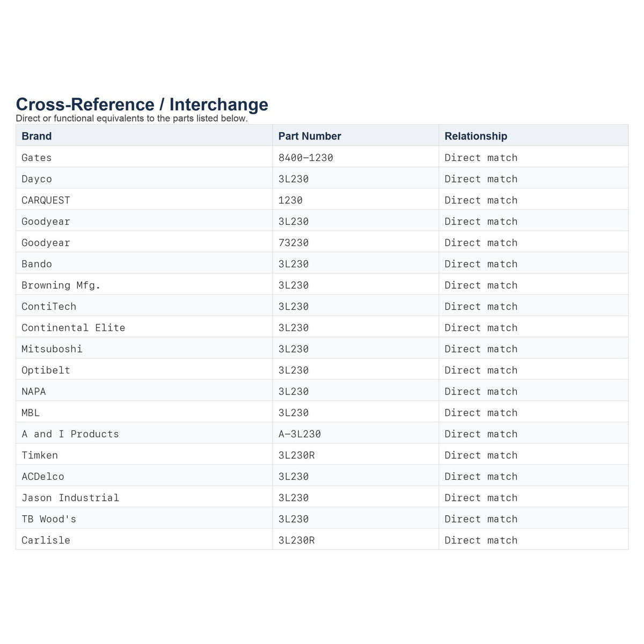Click Direct match in the Timken row

coord(481,456)
